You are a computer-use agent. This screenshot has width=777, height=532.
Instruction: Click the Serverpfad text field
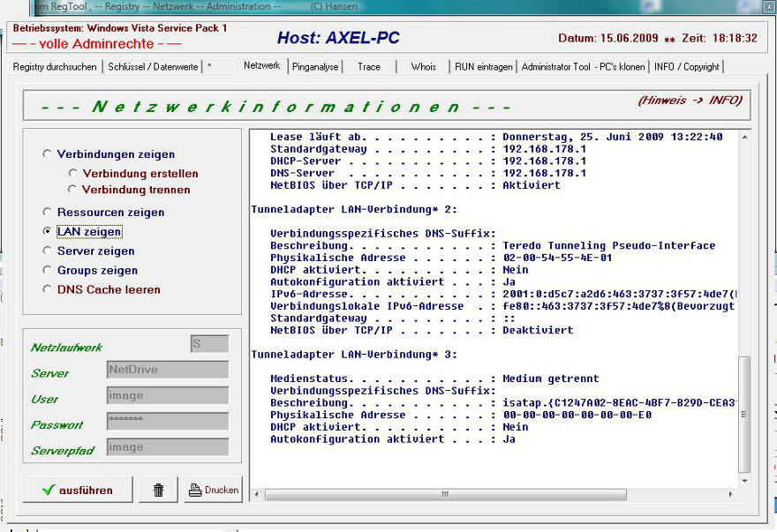167,447
